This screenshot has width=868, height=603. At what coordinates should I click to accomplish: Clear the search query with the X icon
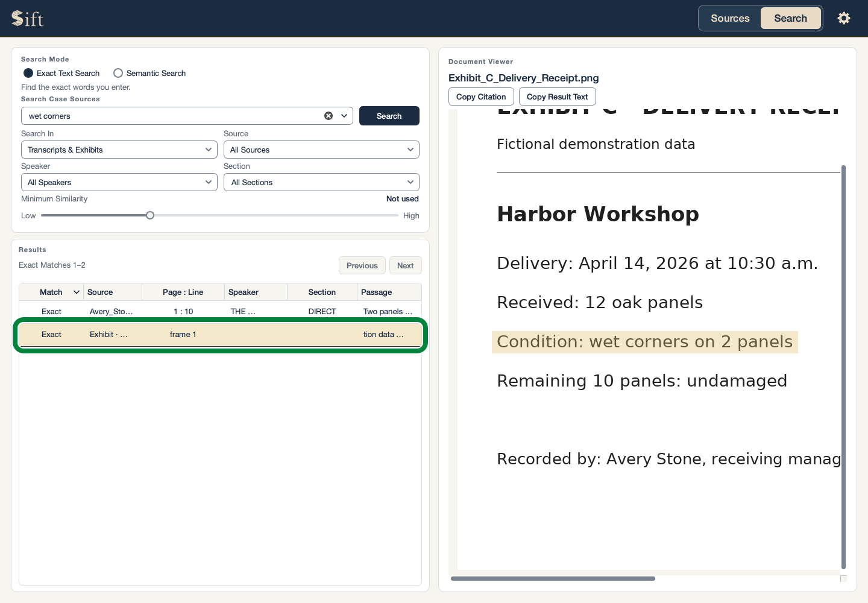(329, 116)
